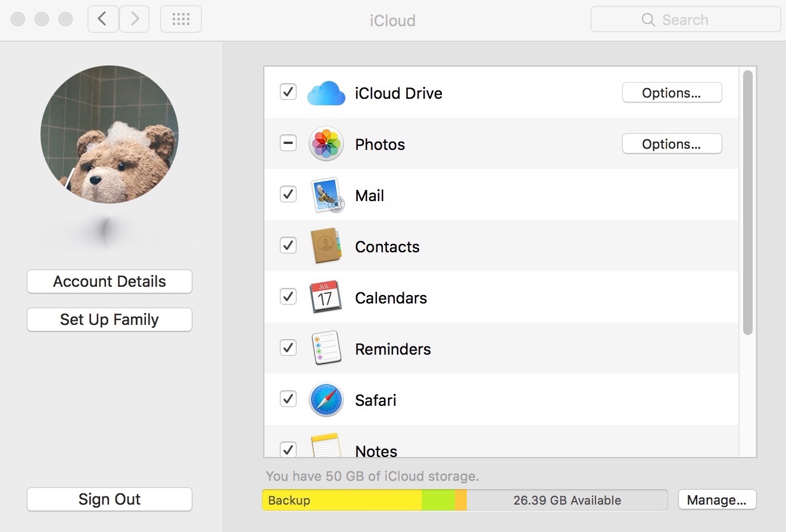The height and width of the screenshot is (532, 786).
Task: Click the Notes notepad icon
Action: (326, 445)
